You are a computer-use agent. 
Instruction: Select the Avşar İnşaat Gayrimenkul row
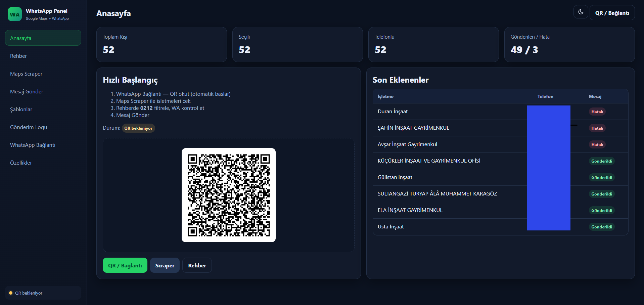[500, 144]
